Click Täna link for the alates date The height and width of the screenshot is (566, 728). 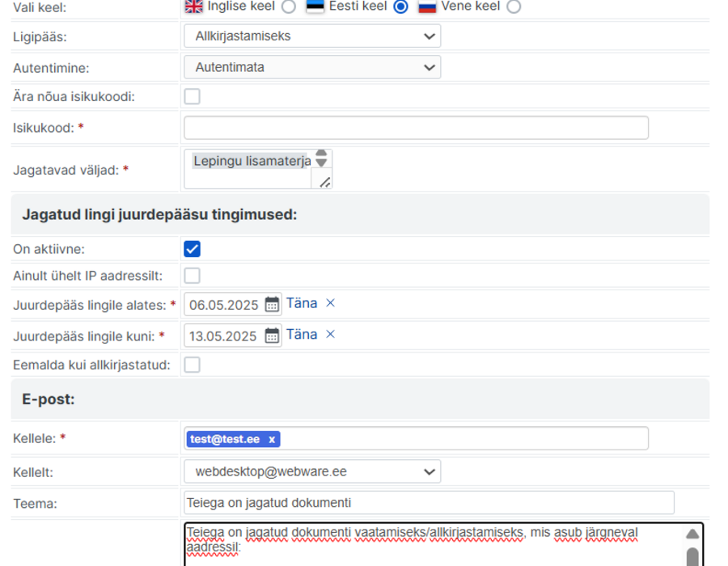[302, 303]
